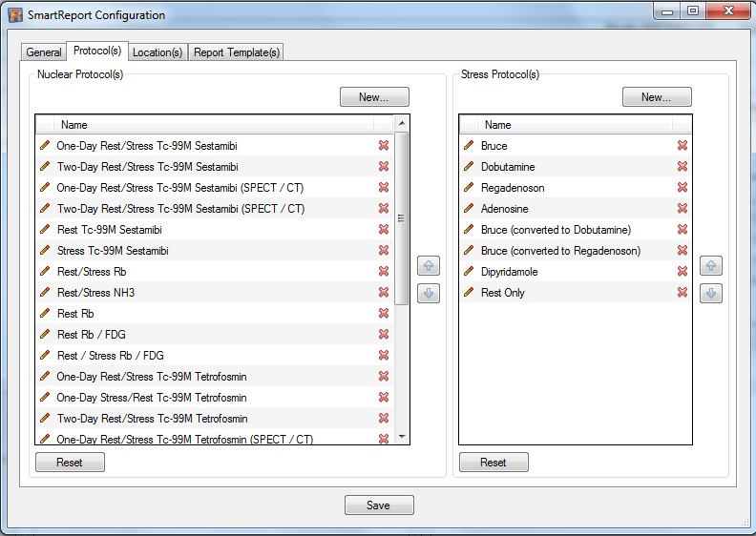The height and width of the screenshot is (536, 756).
Task: Edit the Rest Only stress protocol
Action: pos(469,293)
